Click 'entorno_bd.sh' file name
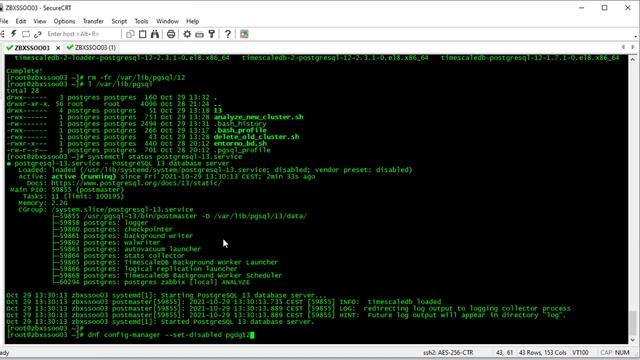 [240, 143]
